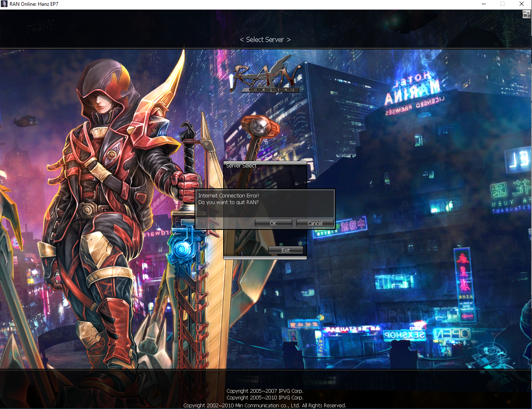This screenshot has height=409, width=532.
Task: Minimize the RAN Online window
Action: [x=484, y=4]
